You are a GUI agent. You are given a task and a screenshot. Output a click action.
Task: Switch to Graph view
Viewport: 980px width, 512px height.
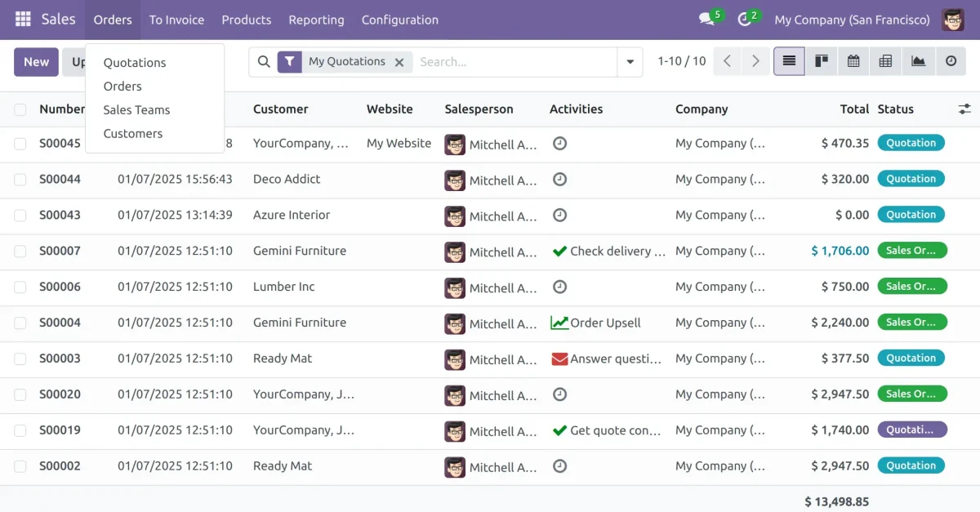coord(918,61)
